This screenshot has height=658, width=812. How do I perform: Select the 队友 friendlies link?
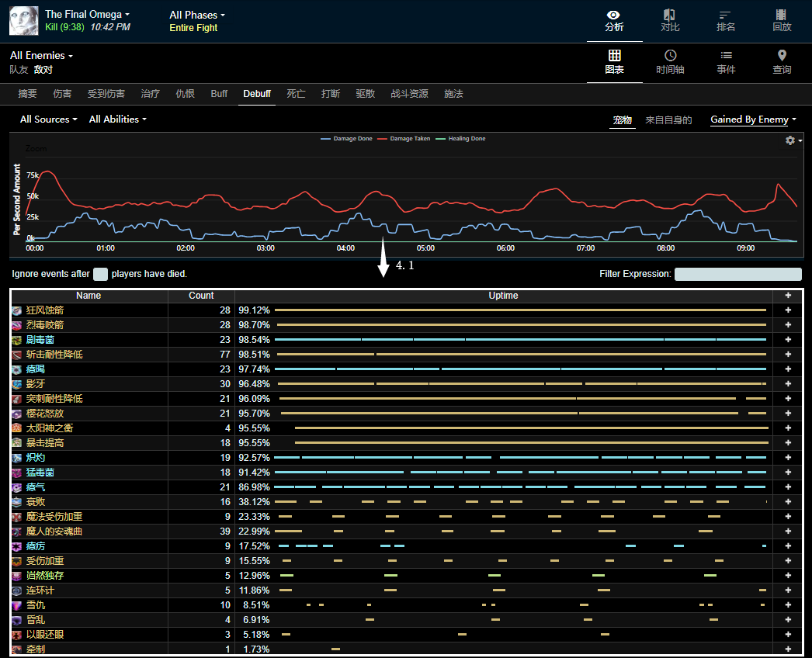19,70
